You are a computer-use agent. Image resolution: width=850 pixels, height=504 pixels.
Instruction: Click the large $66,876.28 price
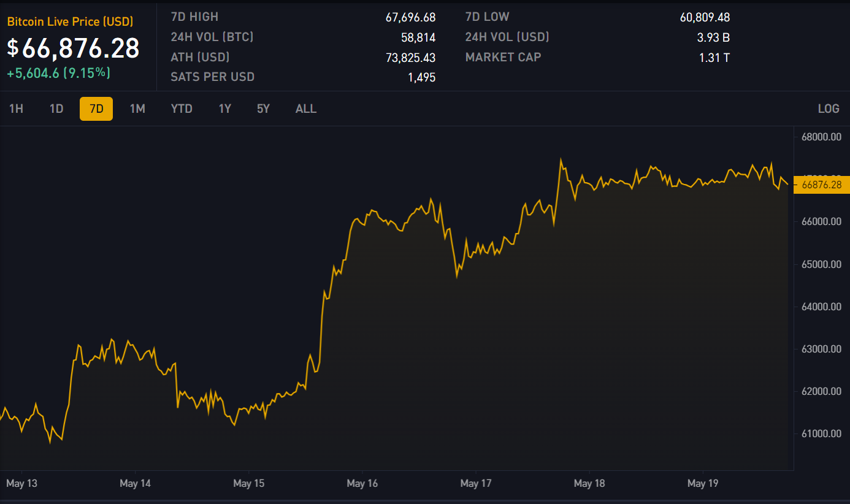point(74,48)
